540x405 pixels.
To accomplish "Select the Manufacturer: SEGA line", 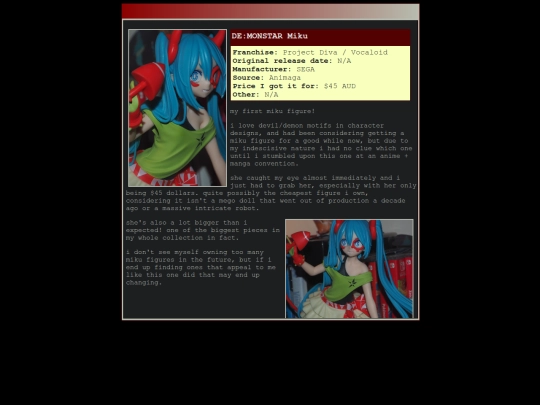I will point(273,69).
